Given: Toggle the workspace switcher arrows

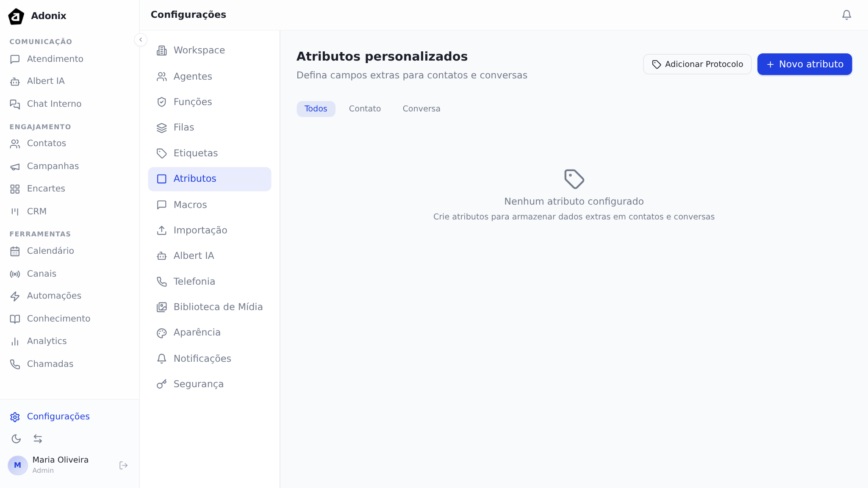Looking at the screenshot, I should 38,439.
